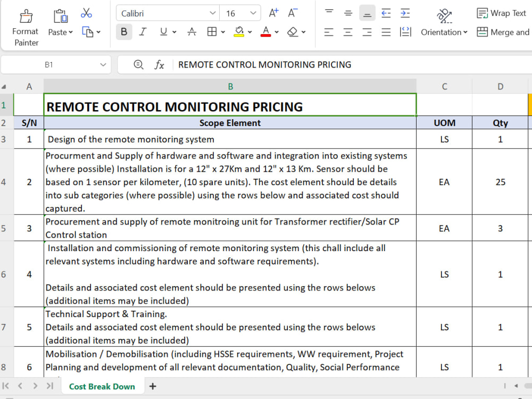Select column A header

29,87
